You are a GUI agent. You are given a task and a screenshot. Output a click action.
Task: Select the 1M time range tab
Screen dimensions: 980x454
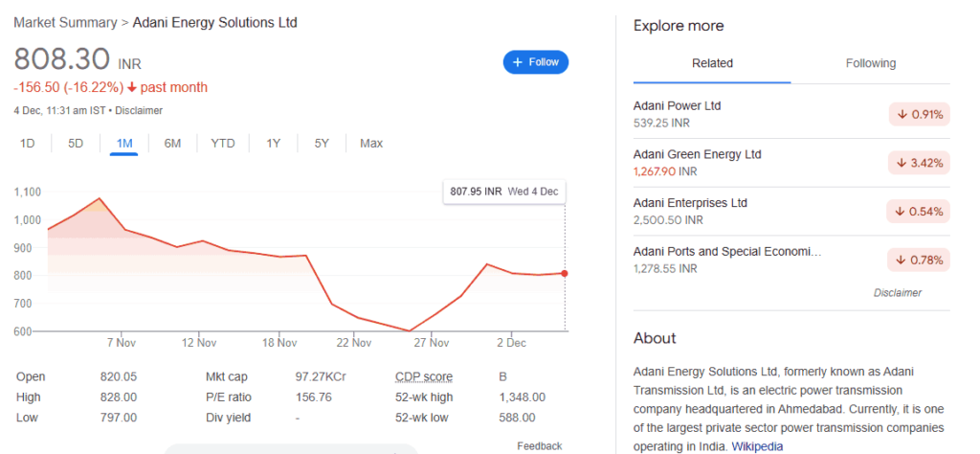tap(124, 144)
